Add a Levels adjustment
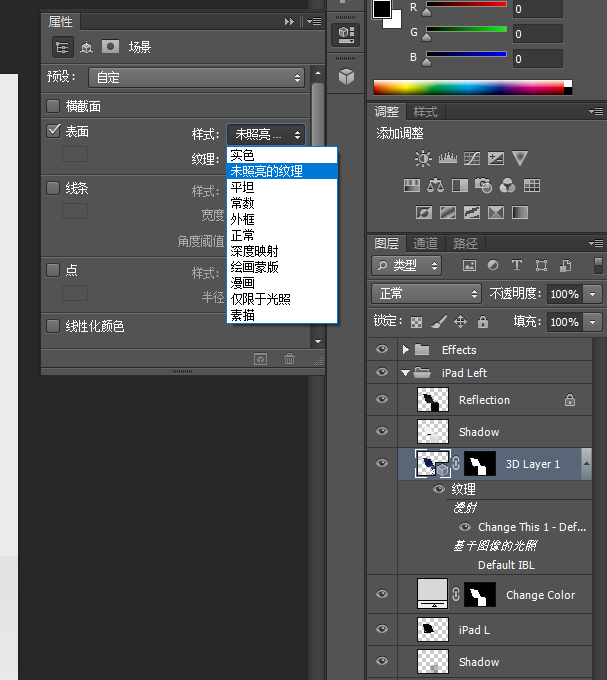Image resolution: width=607 pixels, height=680 pixels. [447, 158]
